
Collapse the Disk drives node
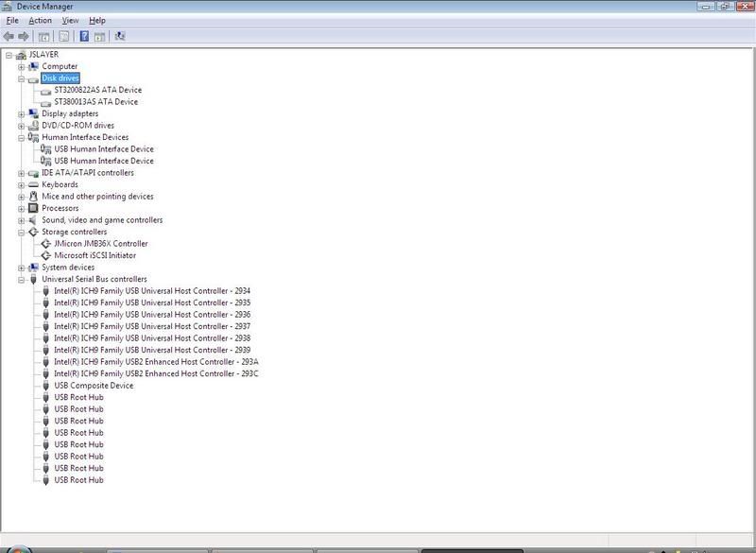coord(21,78)
